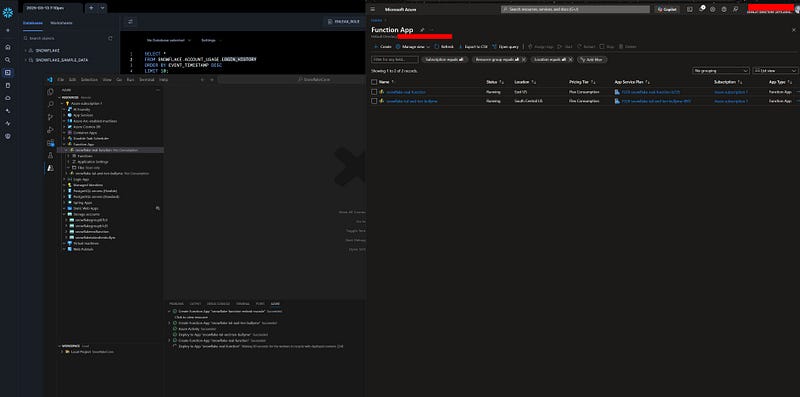This screenshot has height=397, width=800.
Task: Open the List view dropdown
Action: click(x=776, y=71)
